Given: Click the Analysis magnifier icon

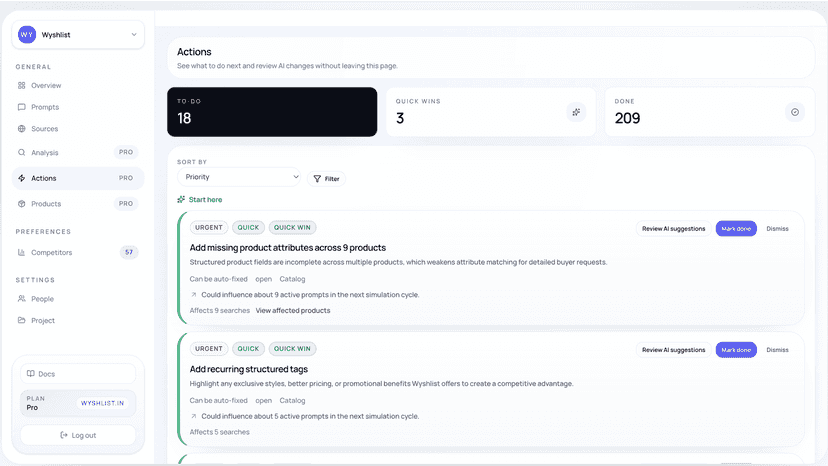Looking at the screenshot, I should [22, 152].
